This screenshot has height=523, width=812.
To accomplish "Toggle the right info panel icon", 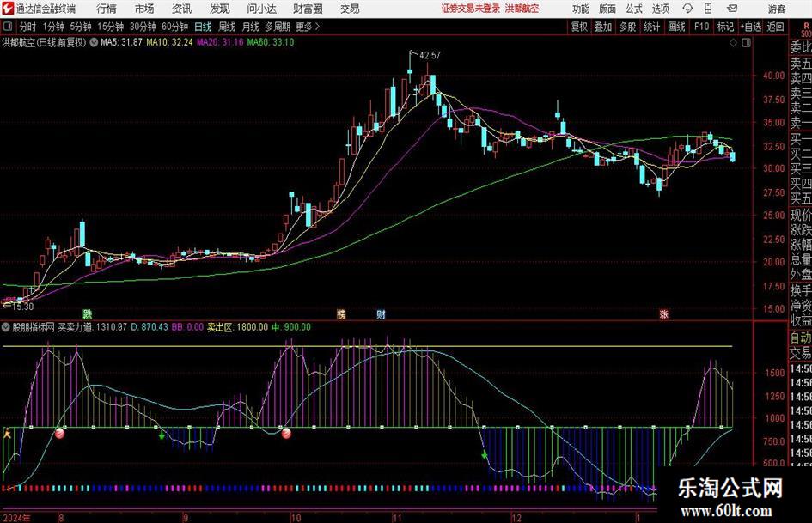I will pyautogui.click(x=746, y=43).
